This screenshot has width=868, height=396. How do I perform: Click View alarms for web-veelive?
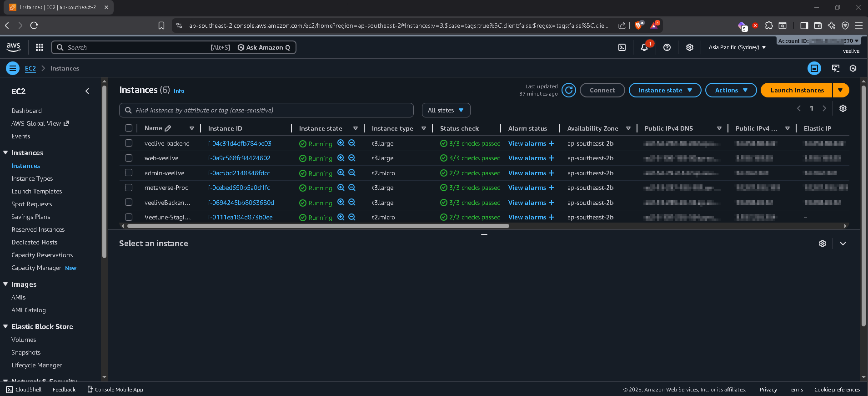point(527,158)
